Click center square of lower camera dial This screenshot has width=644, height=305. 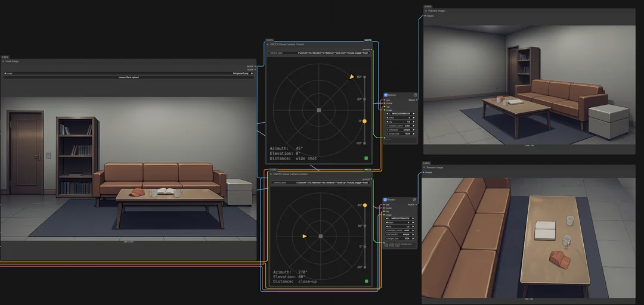pos(321,236)
